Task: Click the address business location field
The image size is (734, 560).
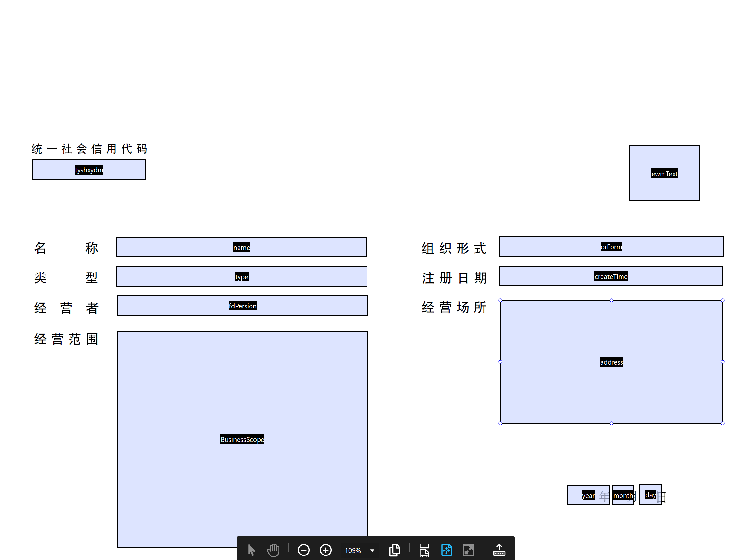Action: point(611,362)
